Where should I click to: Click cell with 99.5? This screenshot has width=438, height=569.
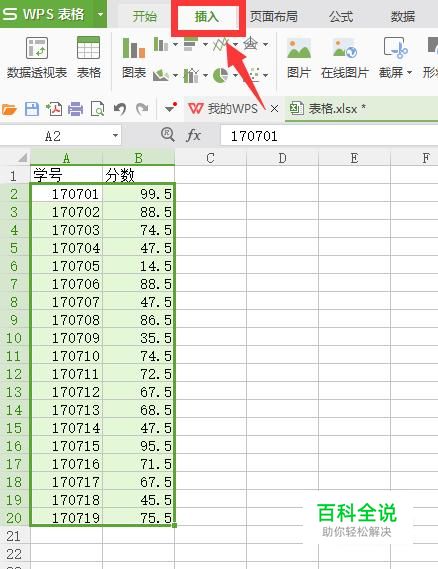click(138, 194)
